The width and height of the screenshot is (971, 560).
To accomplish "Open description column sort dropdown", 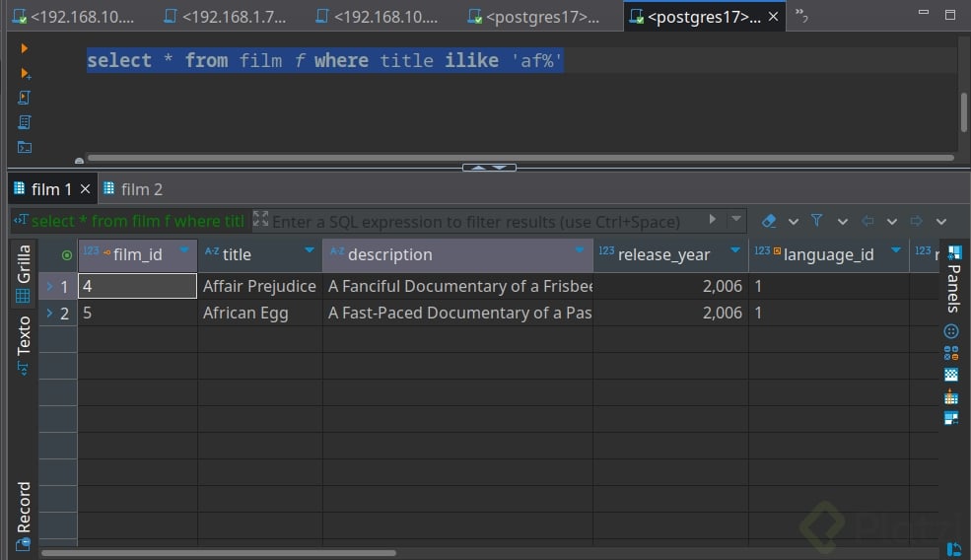I will (580, 250).
